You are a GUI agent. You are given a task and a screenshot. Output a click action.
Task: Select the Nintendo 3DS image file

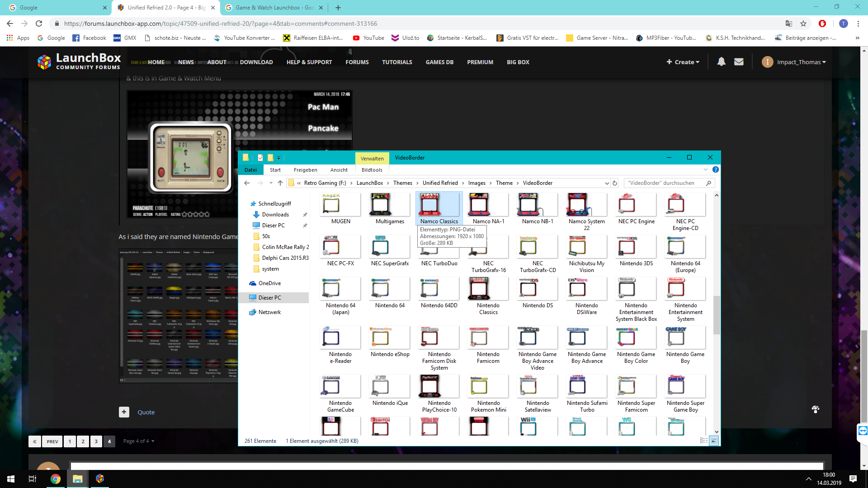[x=636, y=251]
